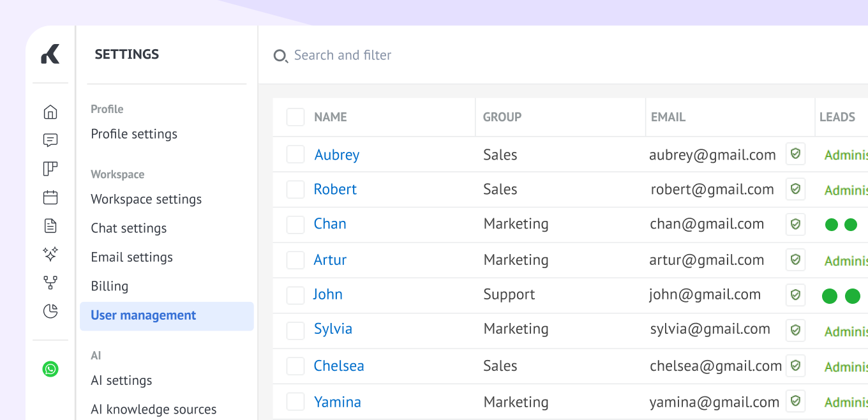Sort by the GROUP column header

pyautogui.click(x=502, y=117)
